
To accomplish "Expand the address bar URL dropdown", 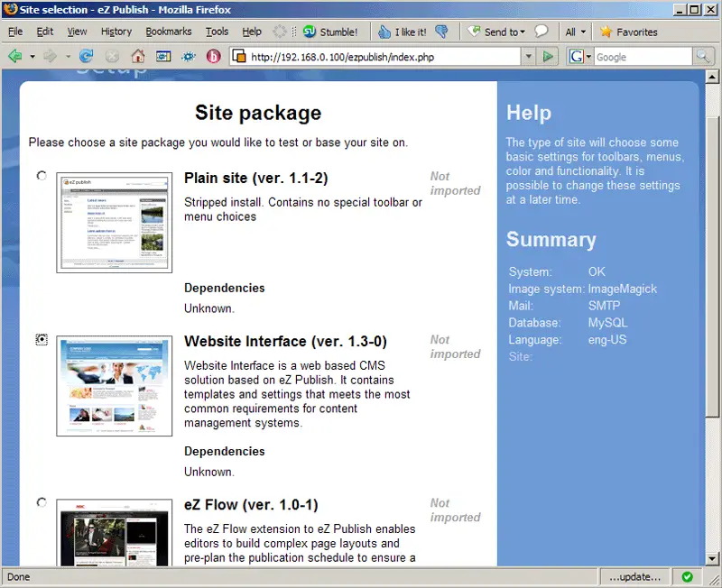I will 528,57.
